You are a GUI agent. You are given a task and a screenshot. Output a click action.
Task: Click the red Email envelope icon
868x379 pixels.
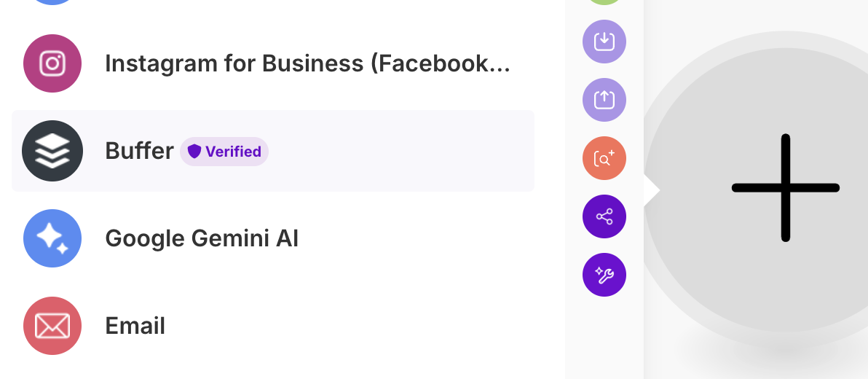pos(52,326)
